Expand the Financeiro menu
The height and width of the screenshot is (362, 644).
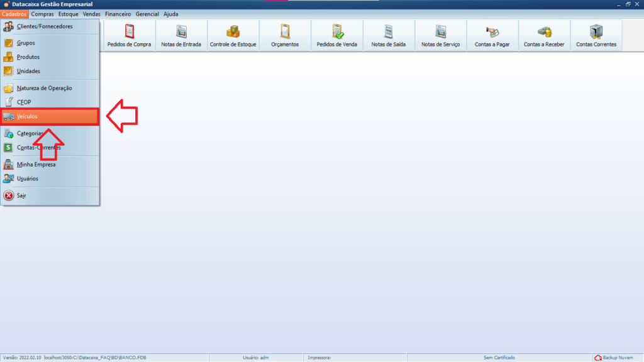tap(118, 14)
